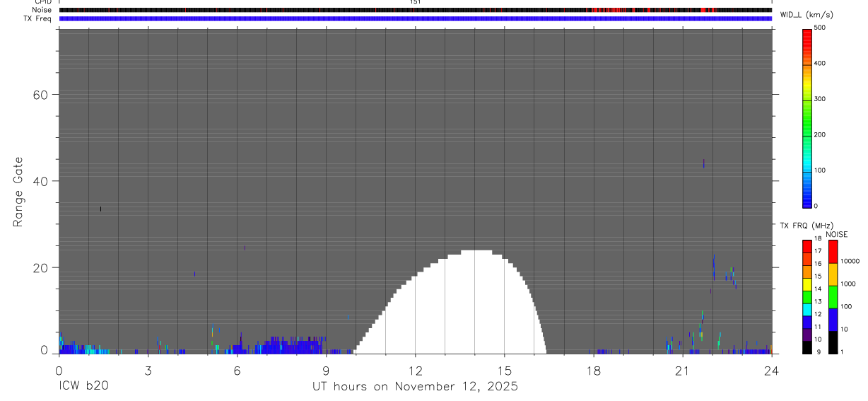Pick the red top segment of NOISE legend
Image resolution: width=868 pixels, height=401 pixels.
[x=833, y=252]
